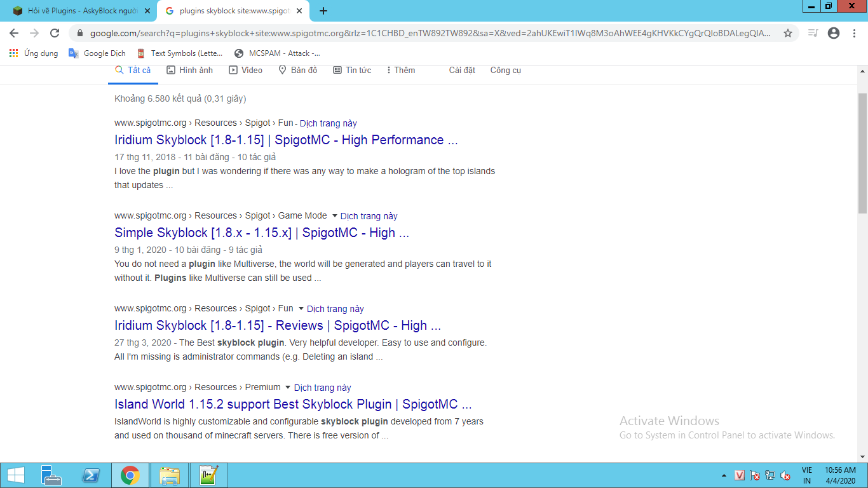Image resolution: width=868 pixels, height=488 pixels.
Task: Expand options arrow for Island World result
Action: pos(288,388)
